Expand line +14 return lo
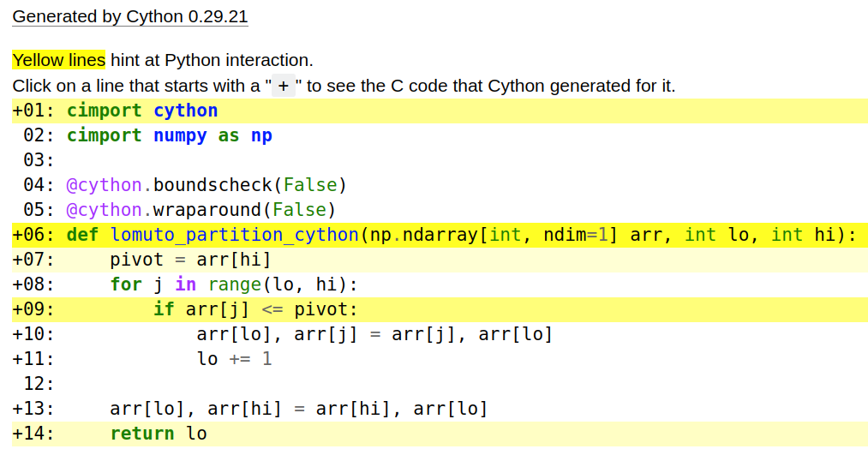This screenshot has width=868, height=455. (x=34, y=434)
